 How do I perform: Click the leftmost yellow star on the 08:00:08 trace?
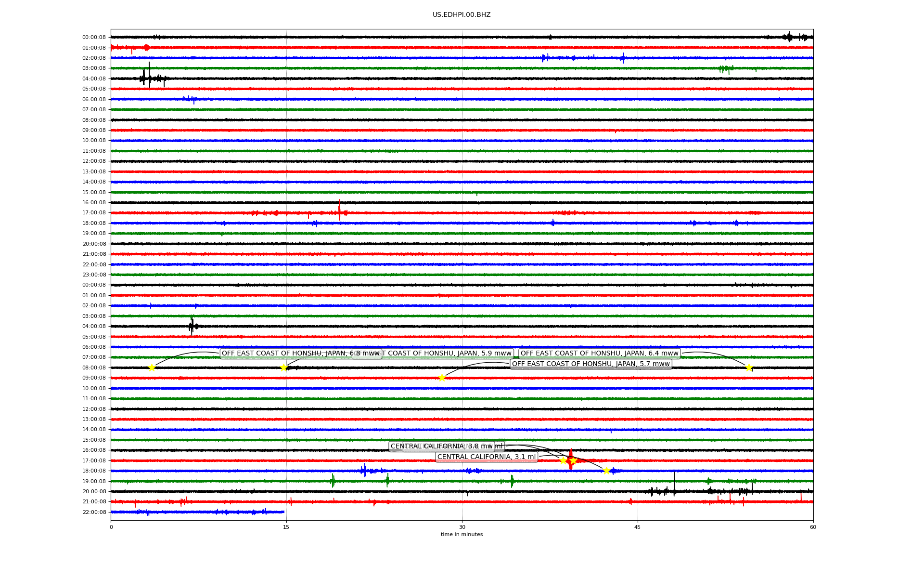click(152, 368)
